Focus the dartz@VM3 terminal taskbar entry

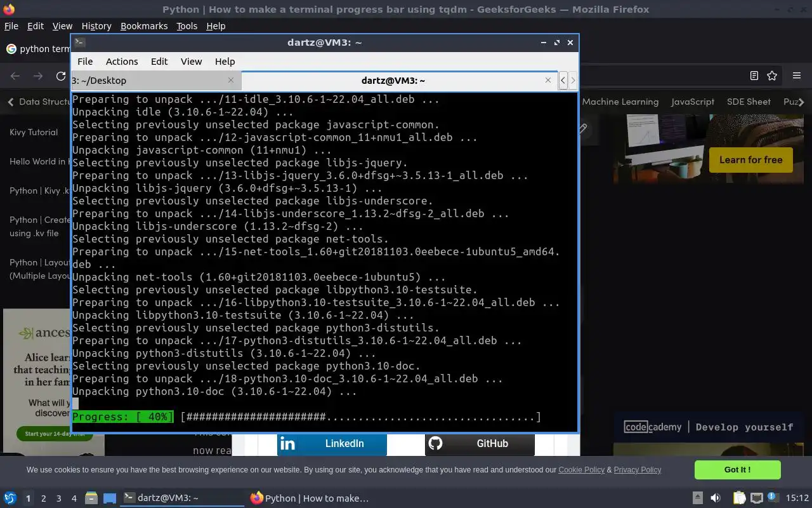point(182,498)
